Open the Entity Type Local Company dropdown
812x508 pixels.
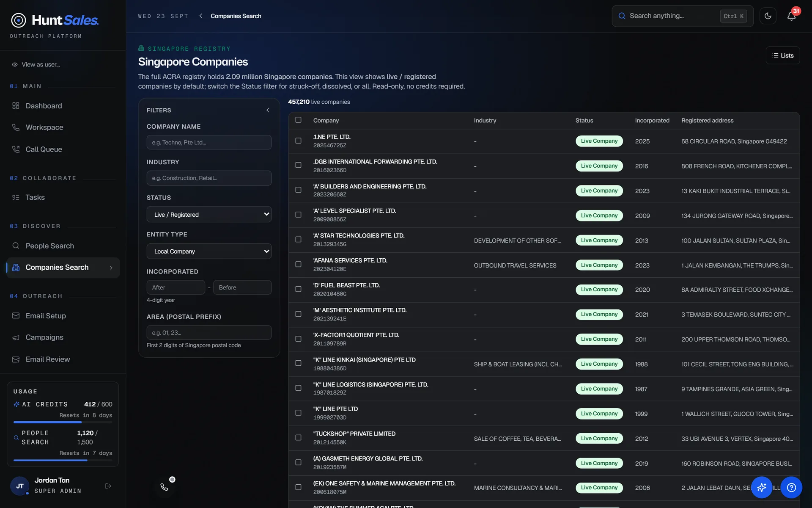(x=209, y=251)
